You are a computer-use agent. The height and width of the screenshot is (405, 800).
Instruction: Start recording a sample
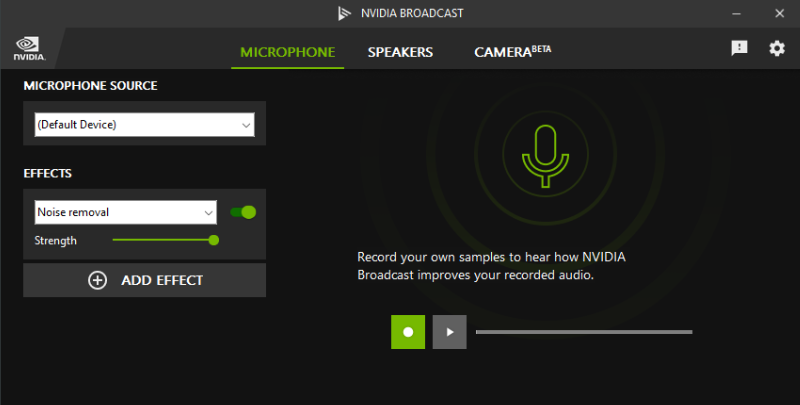(408, 332)
